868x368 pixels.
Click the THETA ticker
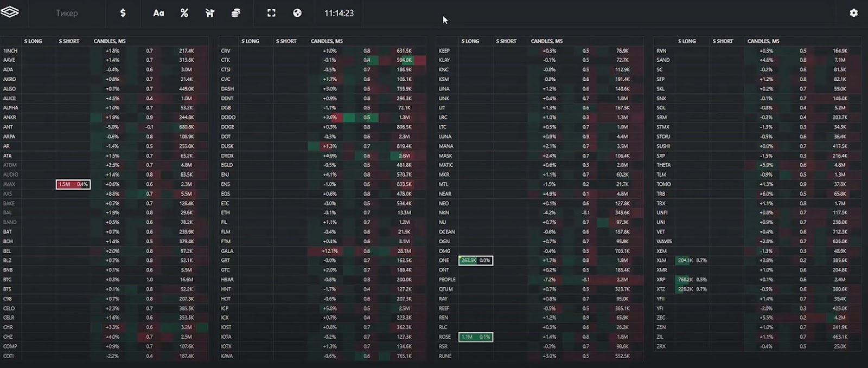[x=663, y=165]
